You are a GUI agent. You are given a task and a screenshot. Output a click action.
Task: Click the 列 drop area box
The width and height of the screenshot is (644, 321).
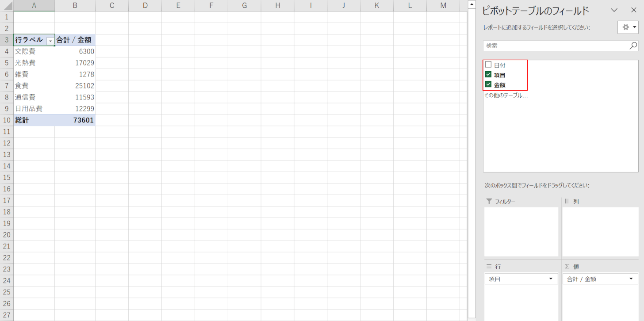click(x=600, y=232)
